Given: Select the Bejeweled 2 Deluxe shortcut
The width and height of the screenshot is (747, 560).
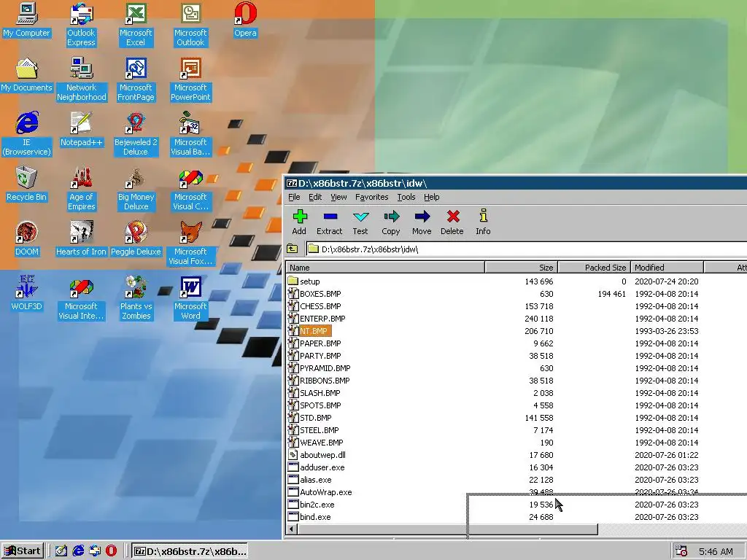Looking at the screenshot, I should [x=136, y=134].
